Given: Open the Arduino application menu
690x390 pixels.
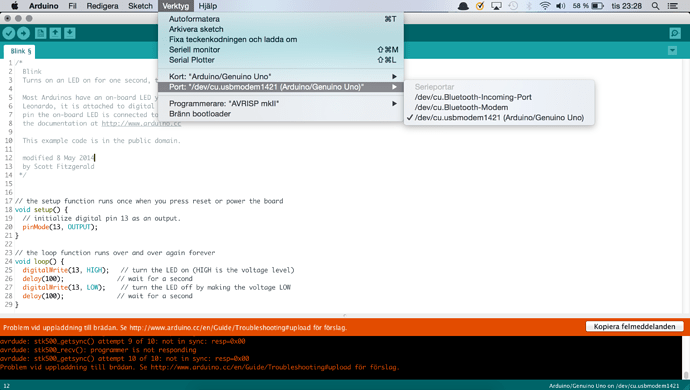Looking at the screenshot, I should pos(44,6).
